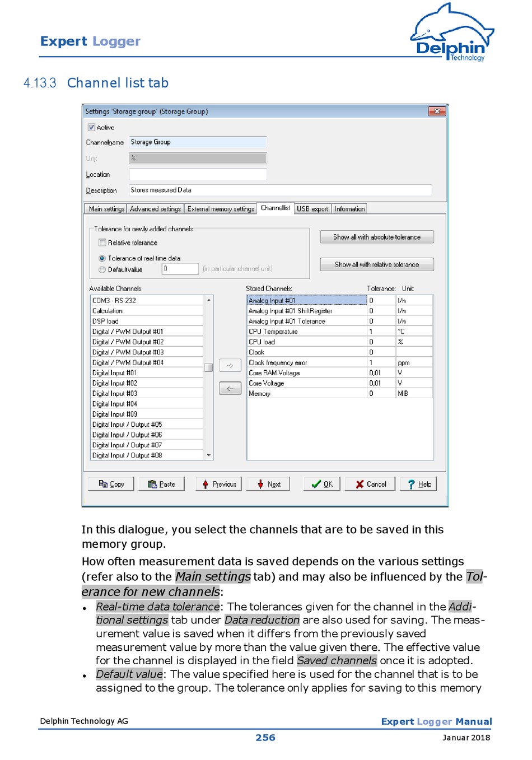Viewport: 532px width, 760px height.
Task: Click the Location input field
Action: coord(198,175)
